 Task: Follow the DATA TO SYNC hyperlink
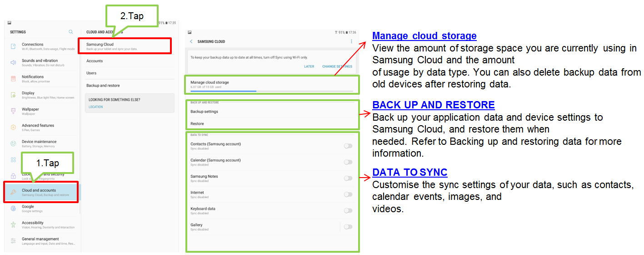tap(410, 173)
